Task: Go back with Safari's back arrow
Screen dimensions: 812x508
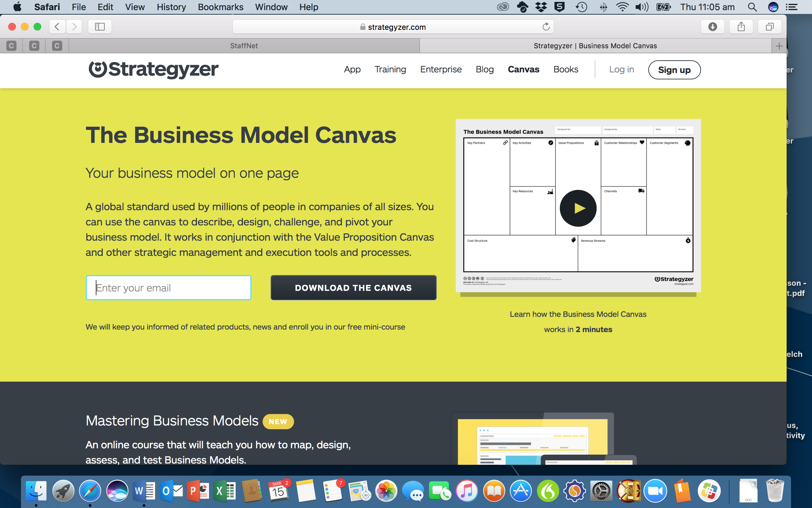Action: pyautogui.click(x=57, y=27)
